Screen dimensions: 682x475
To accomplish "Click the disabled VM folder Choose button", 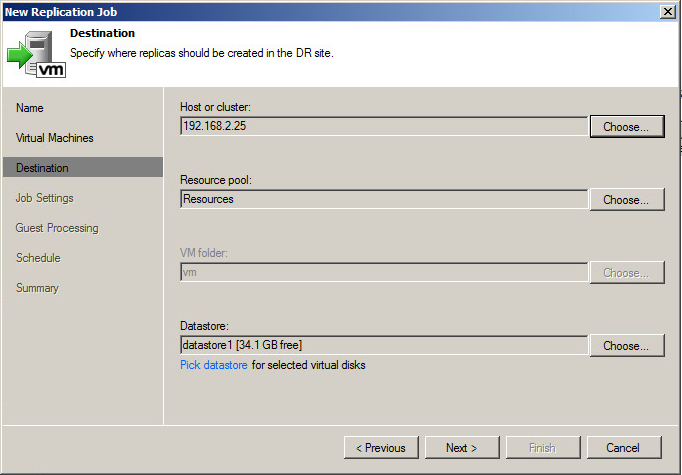I will (x=627, y=273).
